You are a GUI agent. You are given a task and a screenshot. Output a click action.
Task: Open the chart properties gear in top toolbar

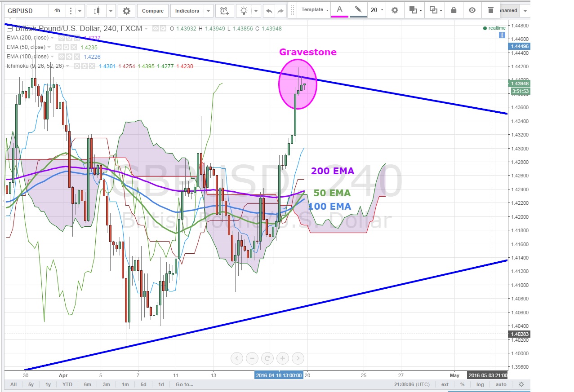[126, 11]
